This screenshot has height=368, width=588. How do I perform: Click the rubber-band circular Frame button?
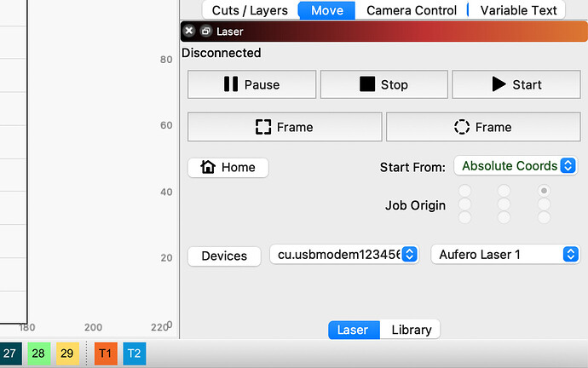tap(483, 127)
